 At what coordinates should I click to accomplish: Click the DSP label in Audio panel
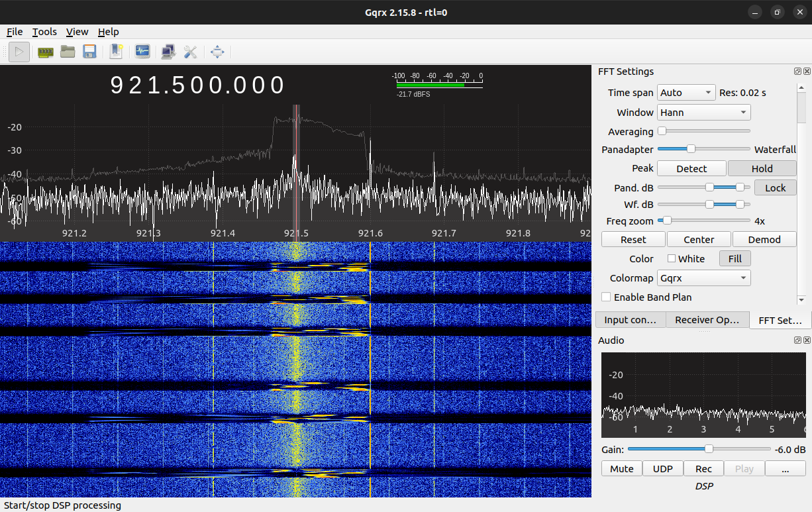tap(703, 486)
